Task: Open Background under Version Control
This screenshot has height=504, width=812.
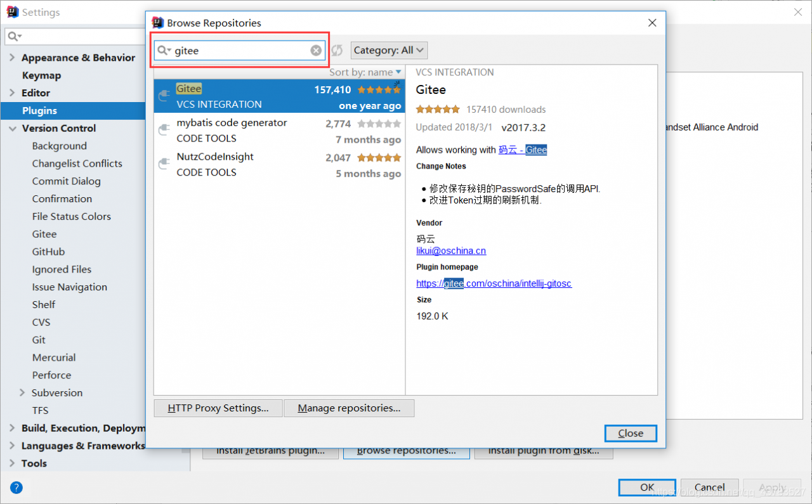Action: click(x=60, y=146)
